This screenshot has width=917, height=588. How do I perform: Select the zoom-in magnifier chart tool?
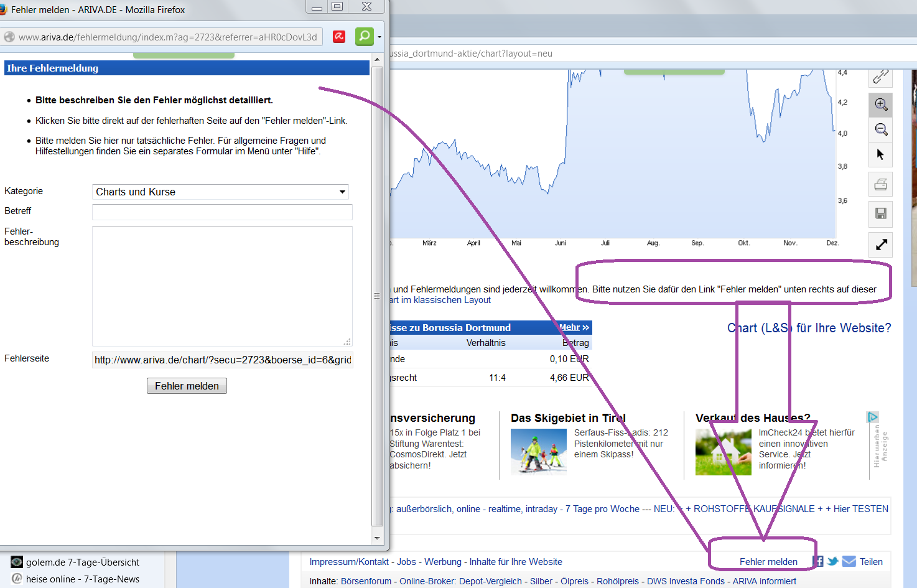tap(881, 105)
